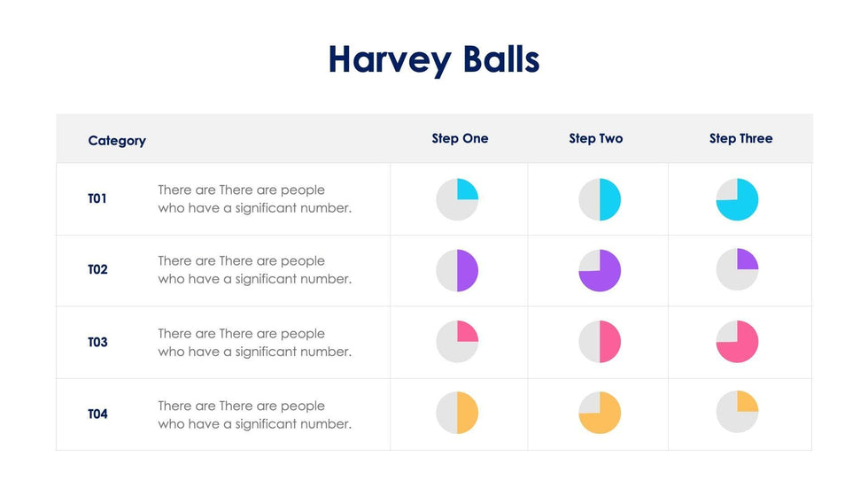Viewport: 868px width, 488px height.
Task: Select the Step Two column header
Action: pos(595,139)
